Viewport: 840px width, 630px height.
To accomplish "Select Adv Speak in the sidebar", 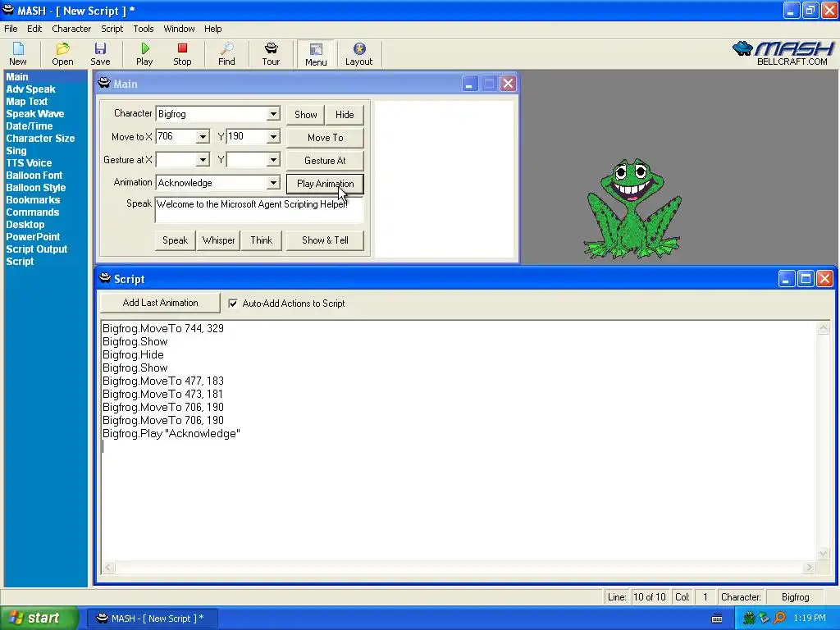I will (x=30, y=89).
